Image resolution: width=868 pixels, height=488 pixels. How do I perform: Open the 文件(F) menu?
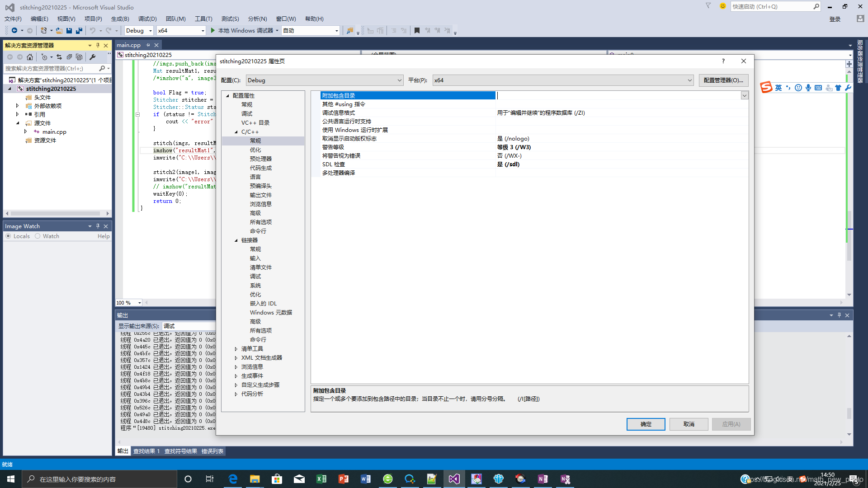(x=13, y=19)
